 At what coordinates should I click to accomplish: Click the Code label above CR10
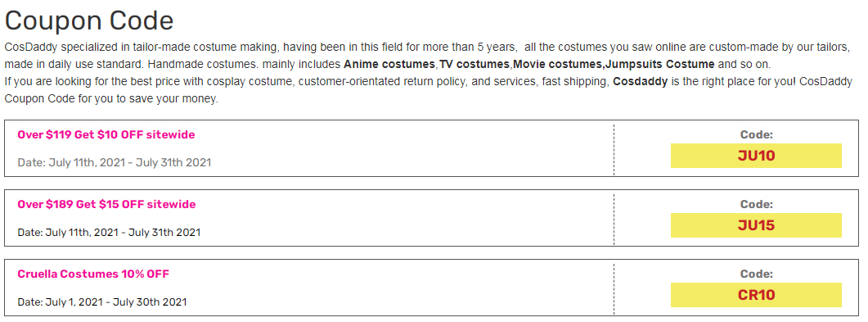[x=756, y=274]
